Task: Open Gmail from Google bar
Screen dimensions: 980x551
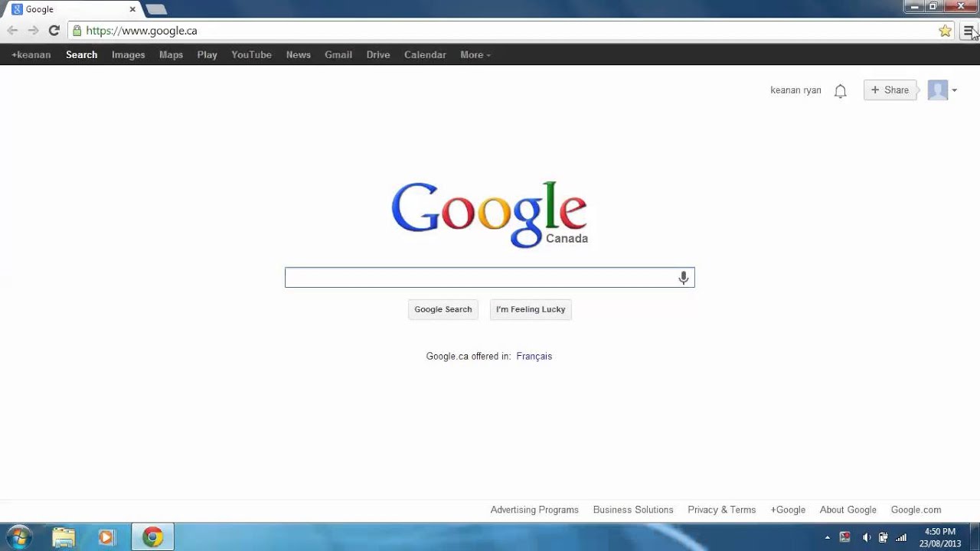Action: coord(338,55)
